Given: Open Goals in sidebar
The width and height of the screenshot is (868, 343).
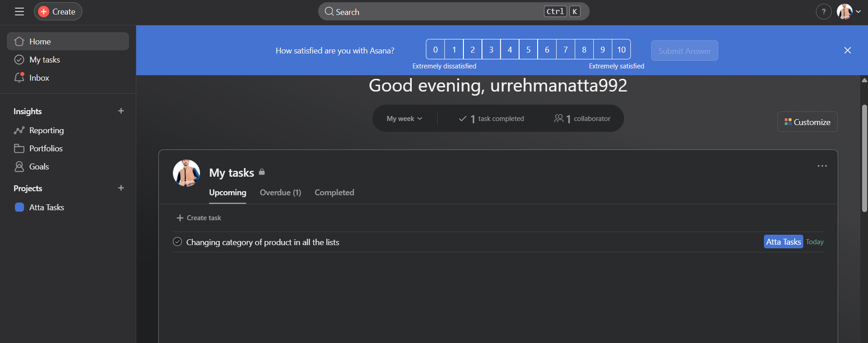Looking at the screenshot, I should 68,166.
